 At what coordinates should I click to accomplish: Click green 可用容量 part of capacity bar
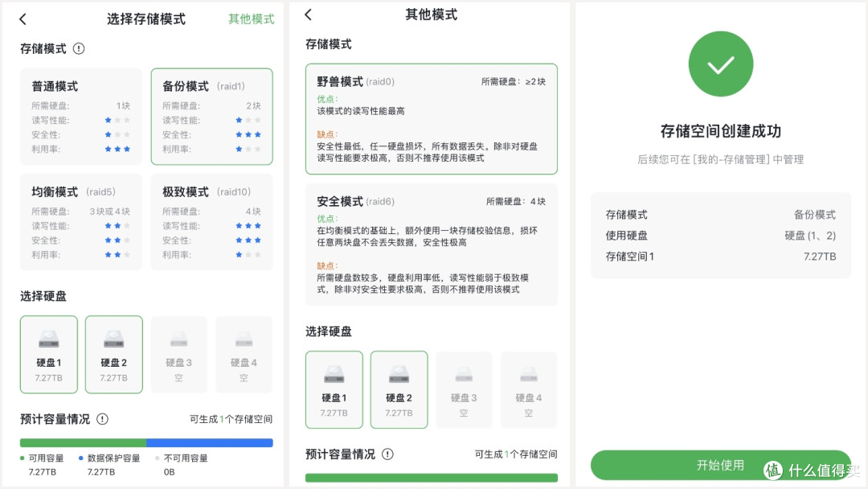83,443
